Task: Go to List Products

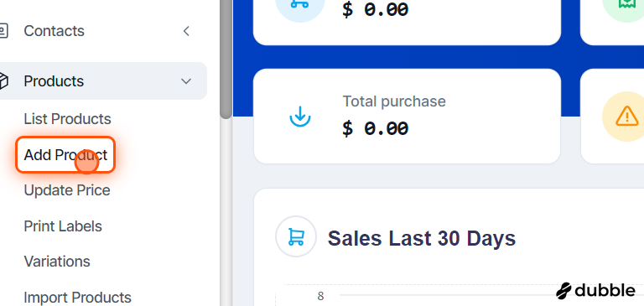Action: (67, 119)
